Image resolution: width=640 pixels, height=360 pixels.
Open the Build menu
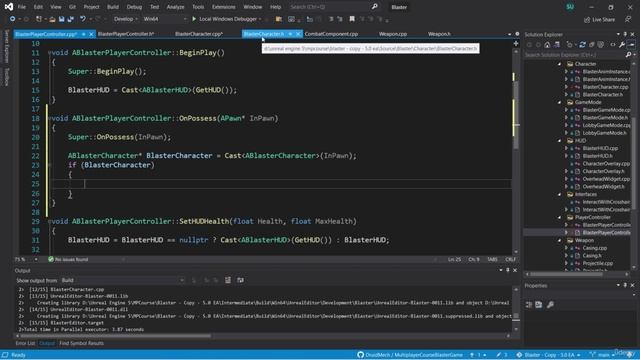pyautogui.click(x=113, y=7)
